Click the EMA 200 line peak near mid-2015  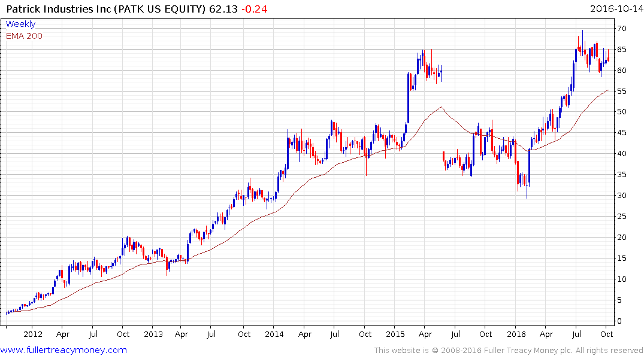coord(441,107)
